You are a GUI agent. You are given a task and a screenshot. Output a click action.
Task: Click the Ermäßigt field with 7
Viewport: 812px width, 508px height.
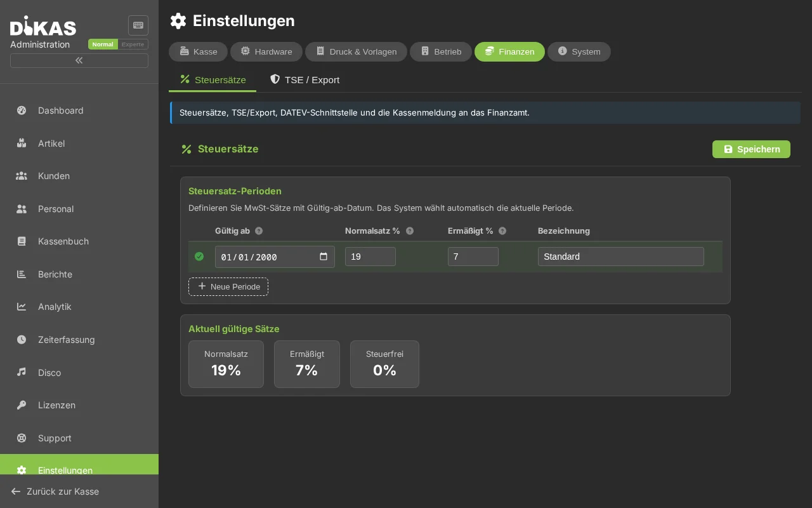473,257
